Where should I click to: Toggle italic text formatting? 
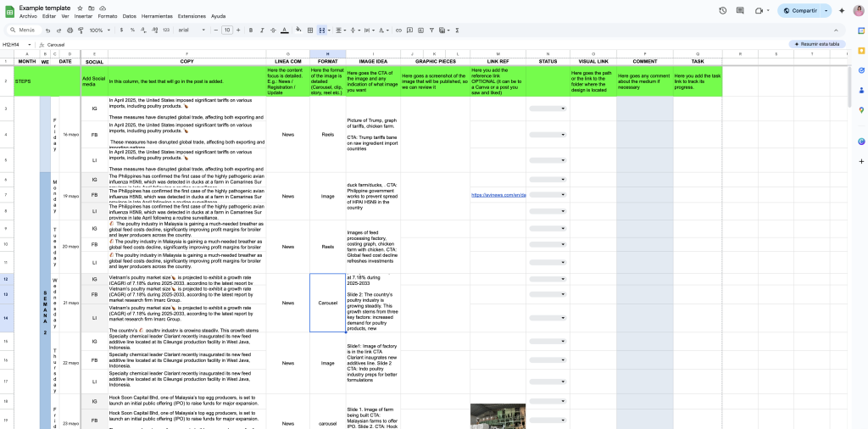coord(261,30)
